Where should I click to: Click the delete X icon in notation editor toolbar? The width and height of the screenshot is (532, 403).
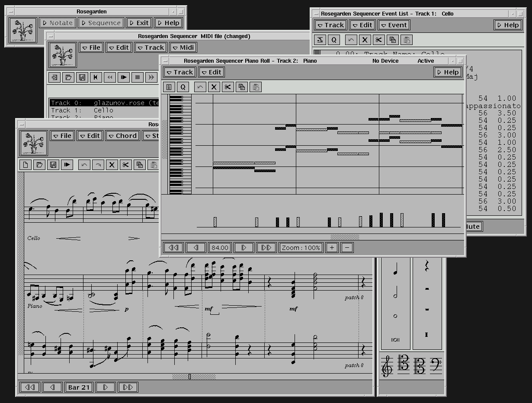(112, 164)
